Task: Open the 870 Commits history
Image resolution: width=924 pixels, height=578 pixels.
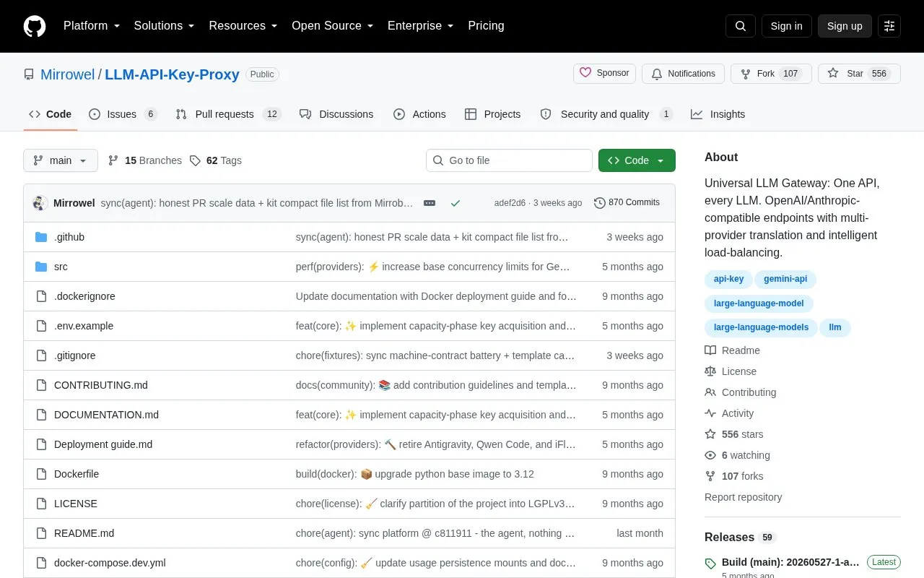Action: point(627,202)
